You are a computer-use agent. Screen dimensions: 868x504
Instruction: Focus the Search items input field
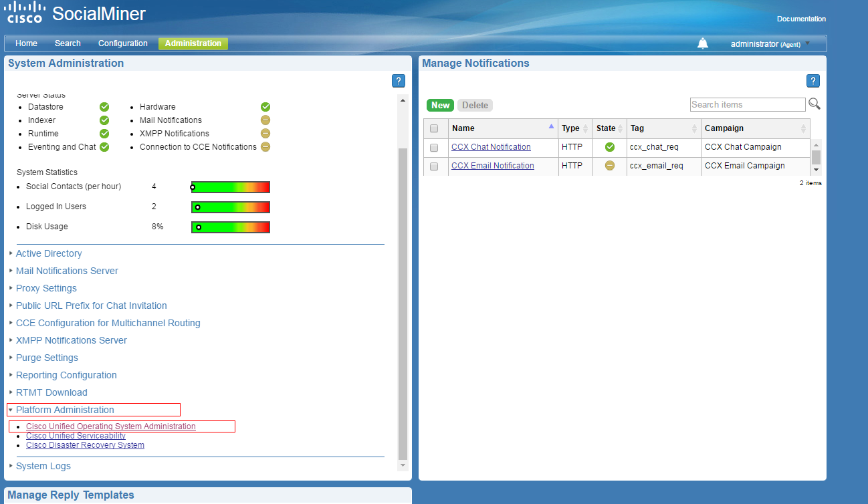(748, 104)
